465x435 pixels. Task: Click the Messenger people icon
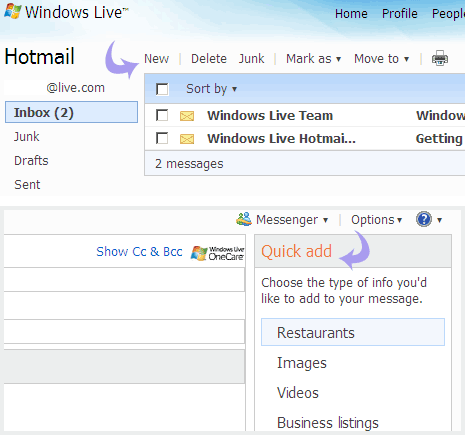click(x=244, y=219)
